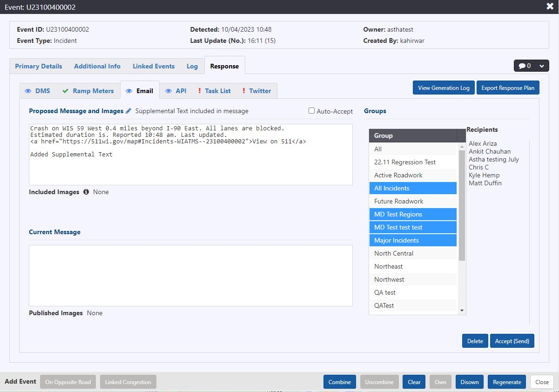Click Export Response Plan button

tap(508, 88)
